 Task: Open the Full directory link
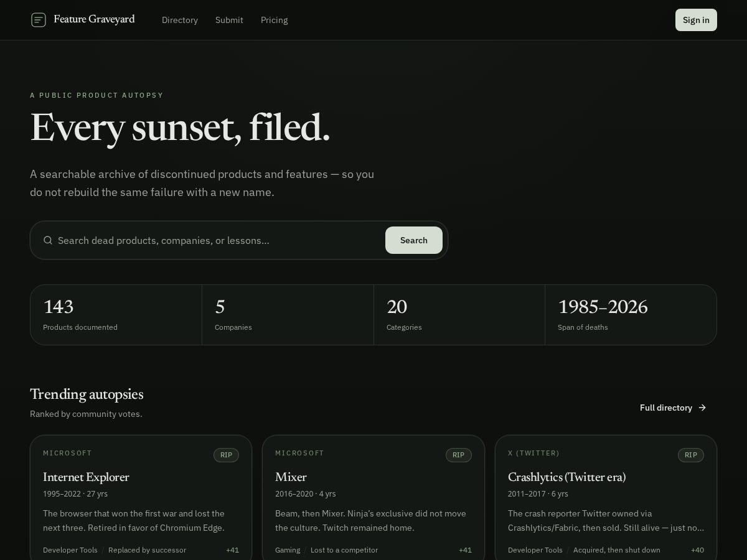coord(673,408)
